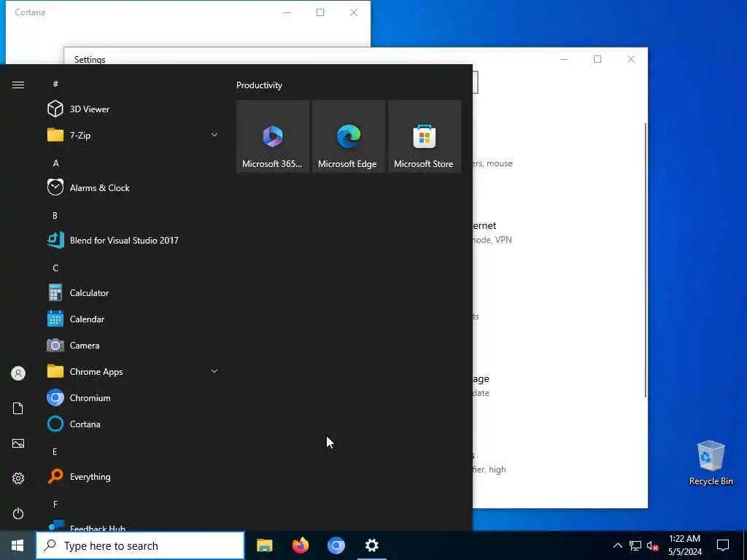The image size is (747, 560).
Task: Click the Settings window scrollbar
Action: pyautogui.click(x=646, y=260)
